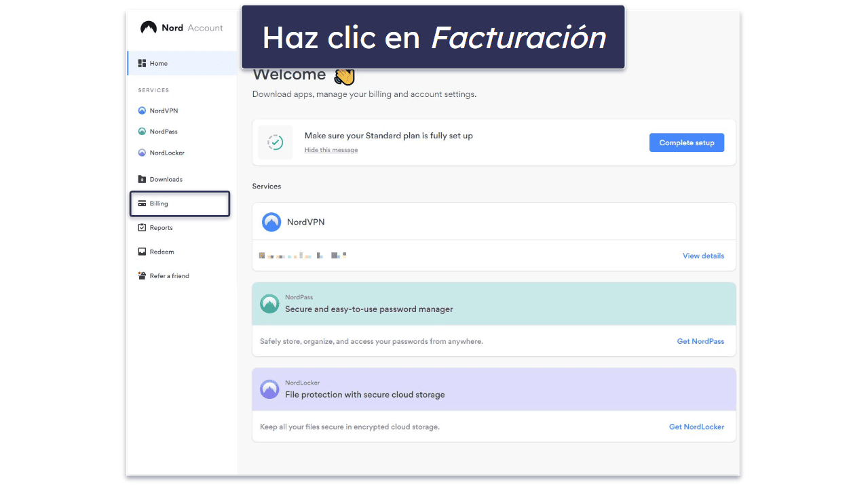Viewport: 868px width, 485px height.
Task: Click 'Make sure your Standard plan' message
Action: 389,136
